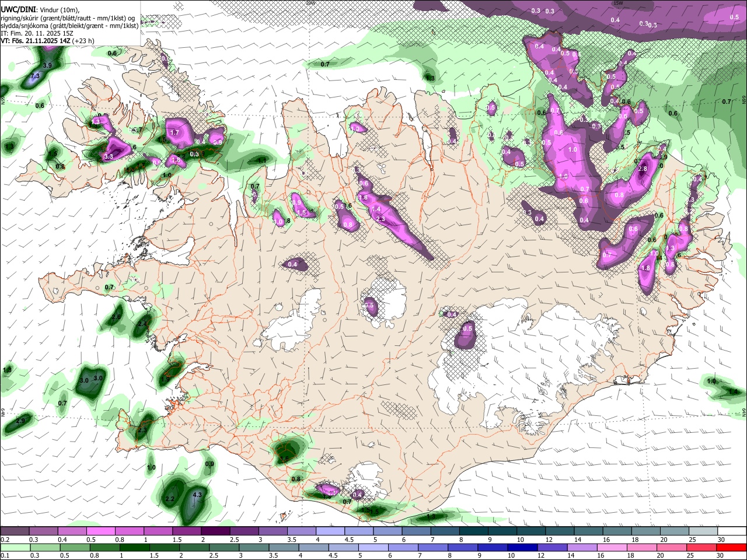Click the 2.9 rain value label
This screenshot has width=747, height=560.
[21, 421]
